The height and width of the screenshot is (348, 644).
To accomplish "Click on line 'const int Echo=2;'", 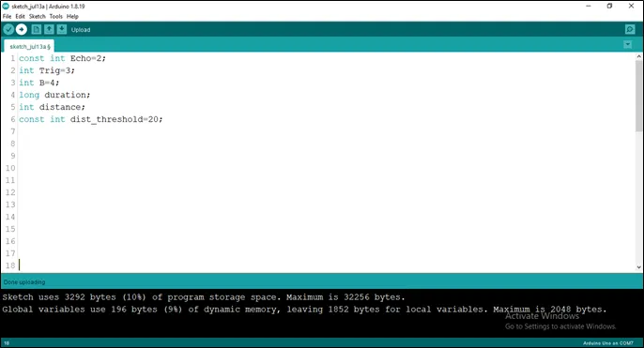I will tap(62, 58).
